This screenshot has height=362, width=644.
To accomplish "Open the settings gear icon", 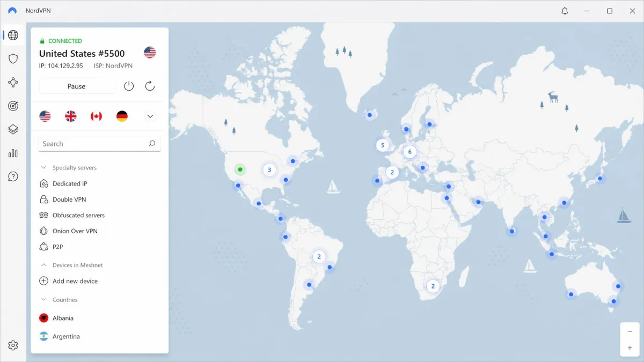I will pyautogui.click(x=13, y=345).
